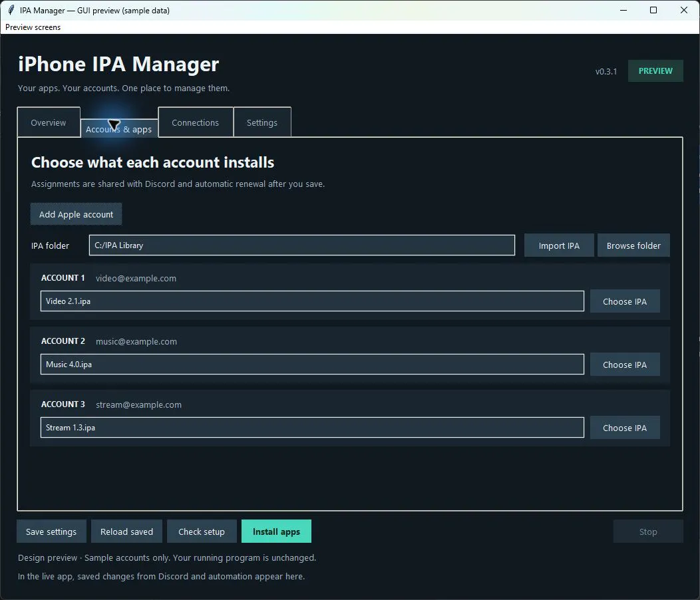Click the Add Apple account button
This screenshot has height=600, width=700.
tap(76, 214)
